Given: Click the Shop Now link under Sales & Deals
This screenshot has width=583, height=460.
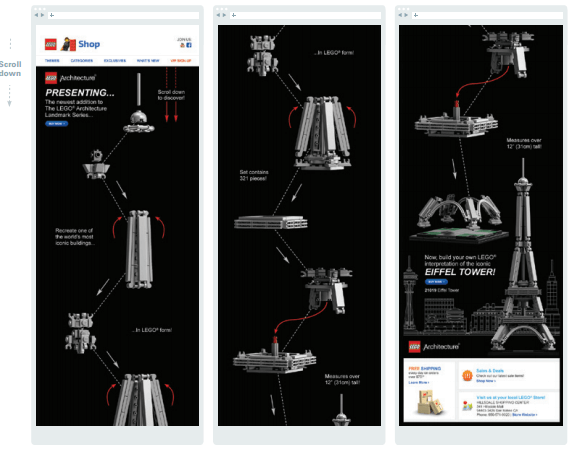Looking at the screenshot, I should 486,381.
